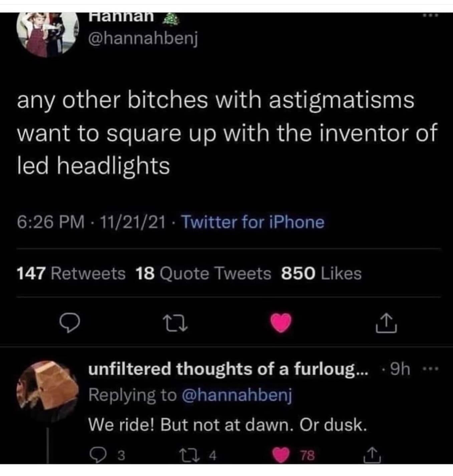This screenshot has height=476, width=453.
Task: Share the main tweet
Action: (x=386, y=324)
